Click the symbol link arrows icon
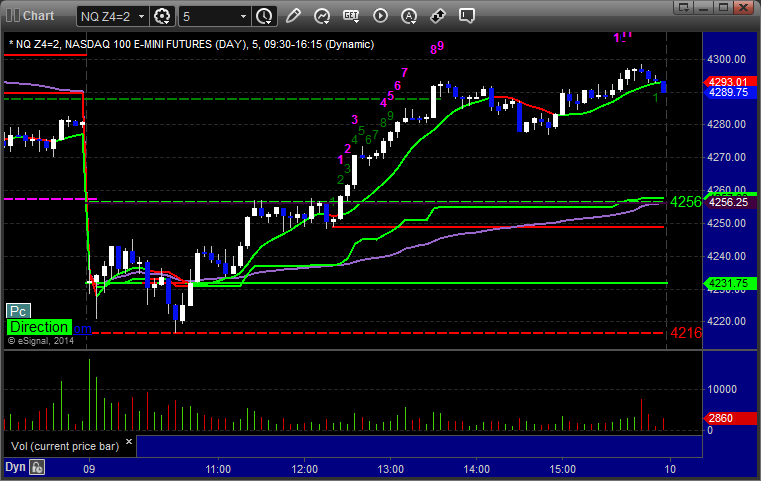761x481 pixels. coord(438,16)
